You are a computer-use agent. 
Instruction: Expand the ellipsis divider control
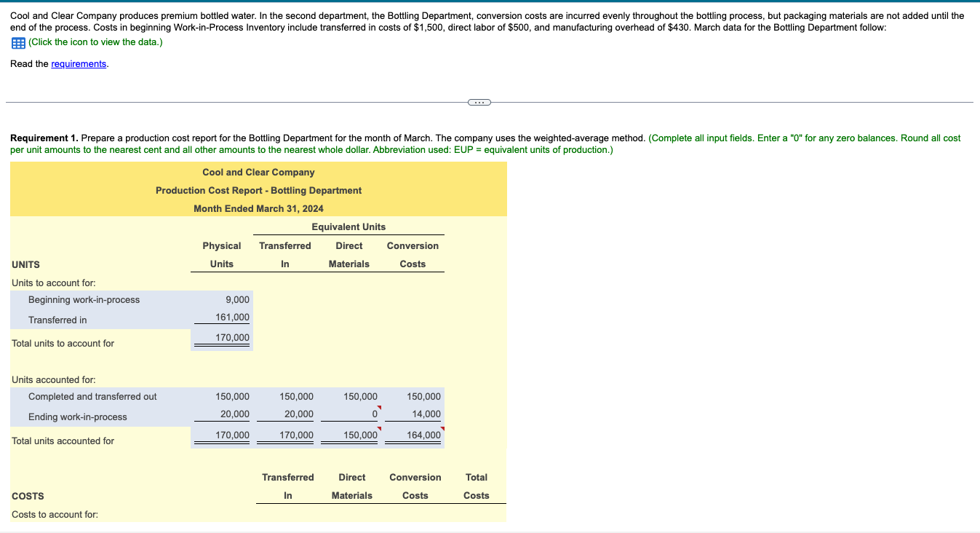pyautogui.click(x=479, y=102)
